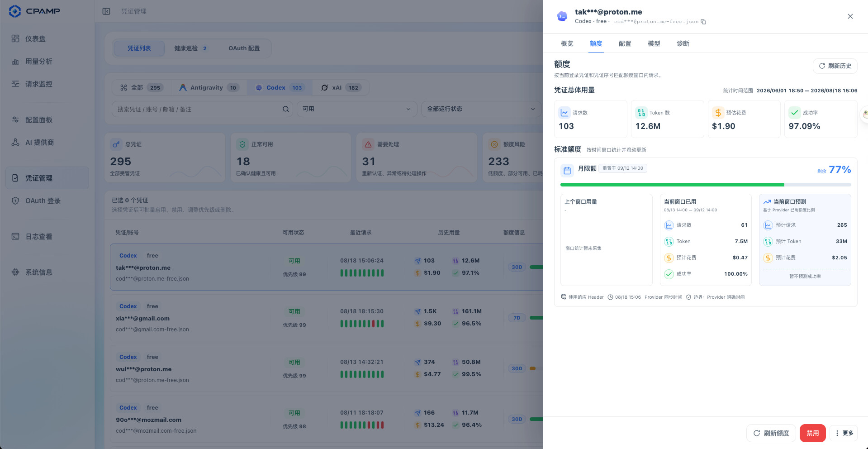Select the tak***@proton.me credential row
The width and height of the screenshot is (868, 449).
326,267
